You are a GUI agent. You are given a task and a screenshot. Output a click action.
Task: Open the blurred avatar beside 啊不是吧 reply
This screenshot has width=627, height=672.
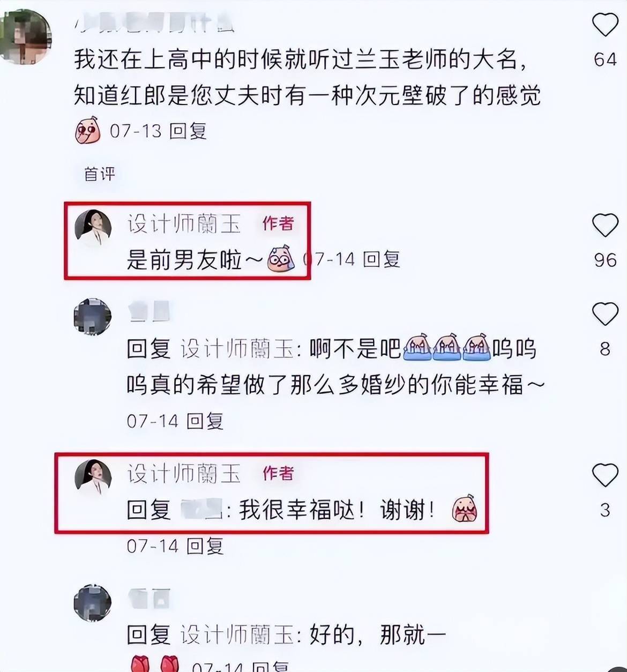(92, 317)
